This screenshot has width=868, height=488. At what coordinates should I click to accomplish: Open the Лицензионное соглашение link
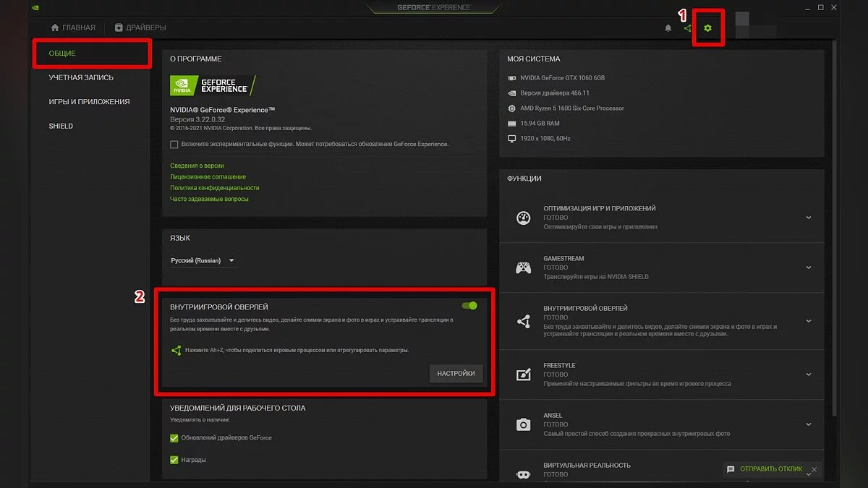tap(208, 176)
